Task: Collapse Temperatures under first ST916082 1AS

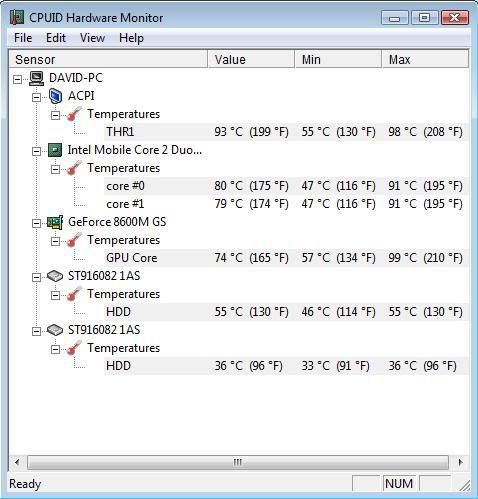Action: (55, 295)
